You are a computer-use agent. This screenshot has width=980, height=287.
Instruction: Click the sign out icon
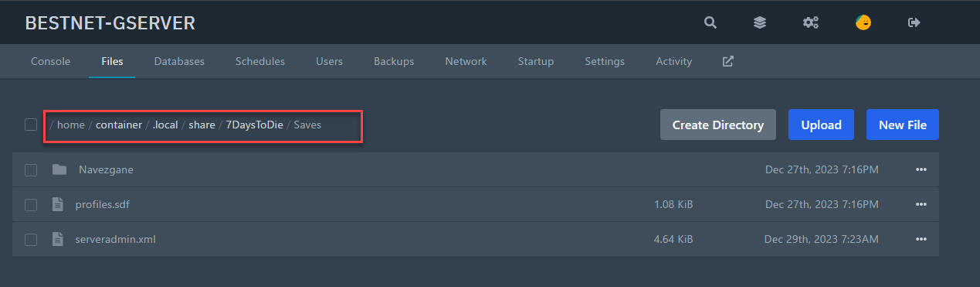pos(914,23)
